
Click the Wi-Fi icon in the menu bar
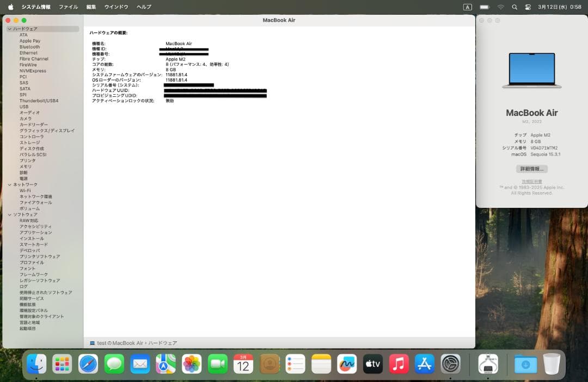tap(500, 7)
